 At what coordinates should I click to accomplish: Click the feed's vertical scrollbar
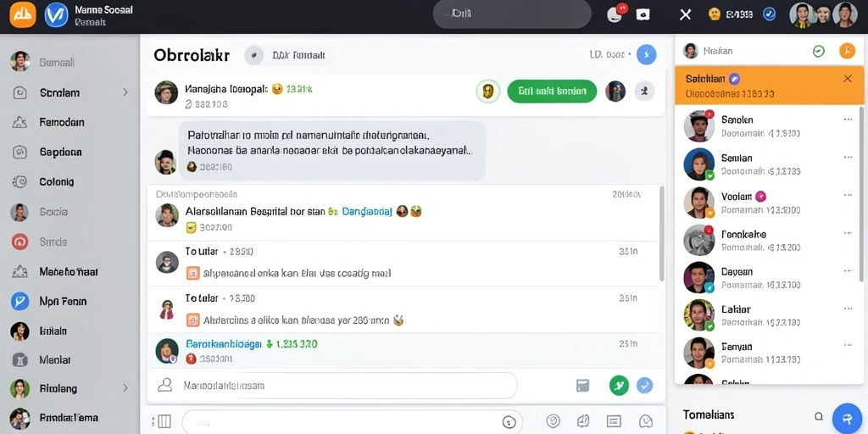point(661,234)
